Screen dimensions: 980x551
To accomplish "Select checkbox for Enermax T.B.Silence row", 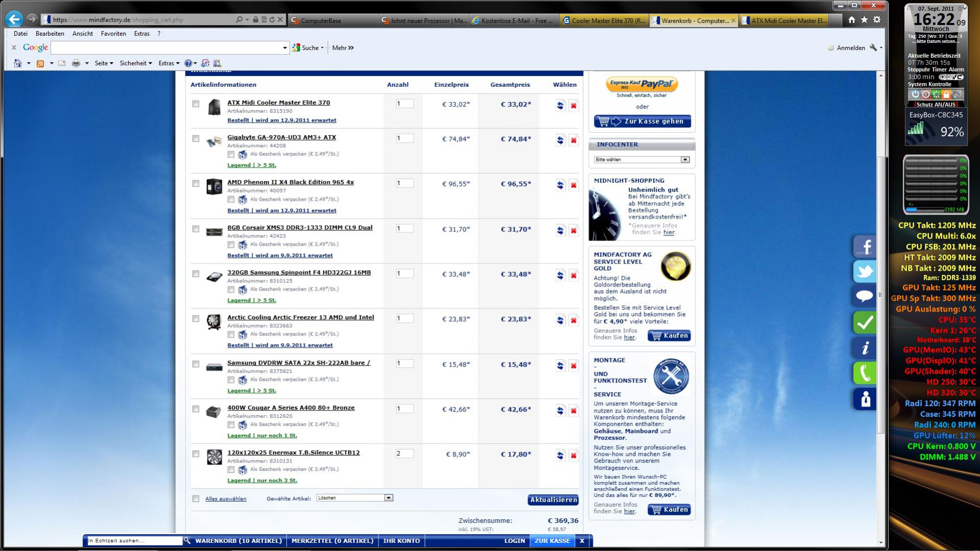I will pos(196,454).
